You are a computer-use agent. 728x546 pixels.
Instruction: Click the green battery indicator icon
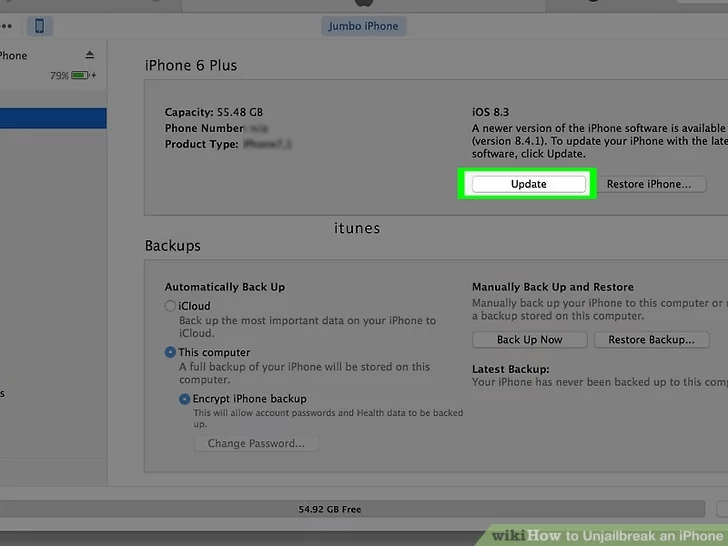coord(81,76)
